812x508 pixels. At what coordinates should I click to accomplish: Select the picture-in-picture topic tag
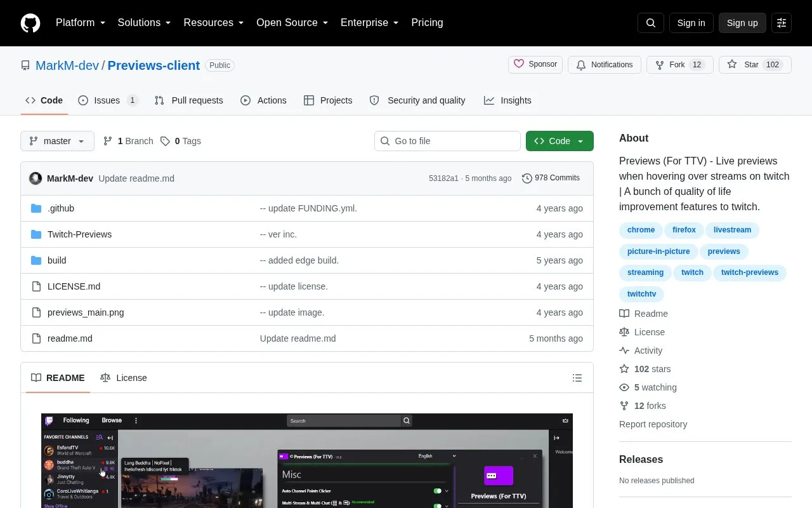point(658,251)
